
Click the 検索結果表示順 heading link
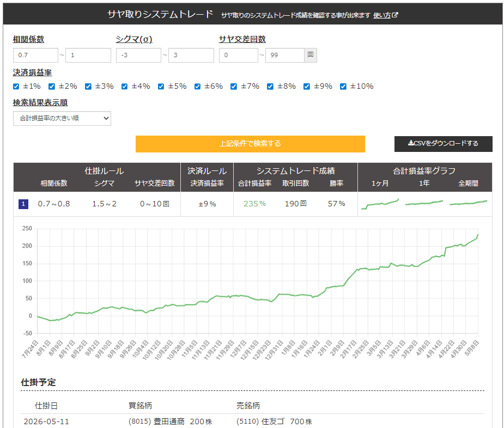tap(40, 102)
